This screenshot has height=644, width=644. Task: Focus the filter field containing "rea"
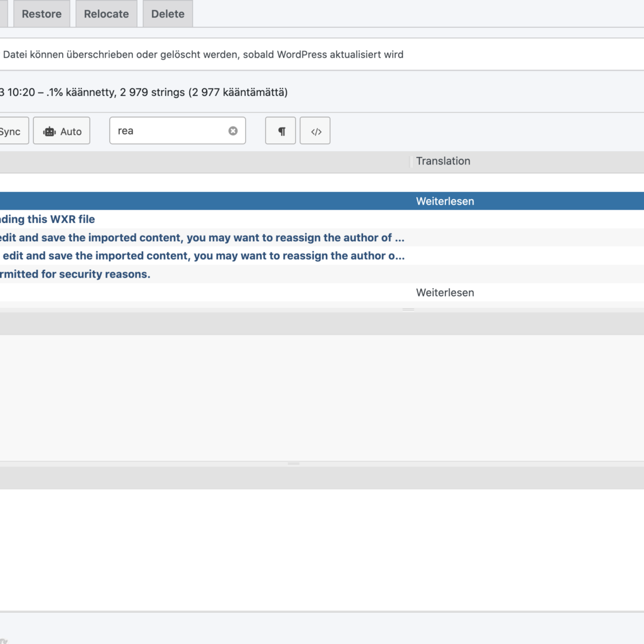coord(170,131)
